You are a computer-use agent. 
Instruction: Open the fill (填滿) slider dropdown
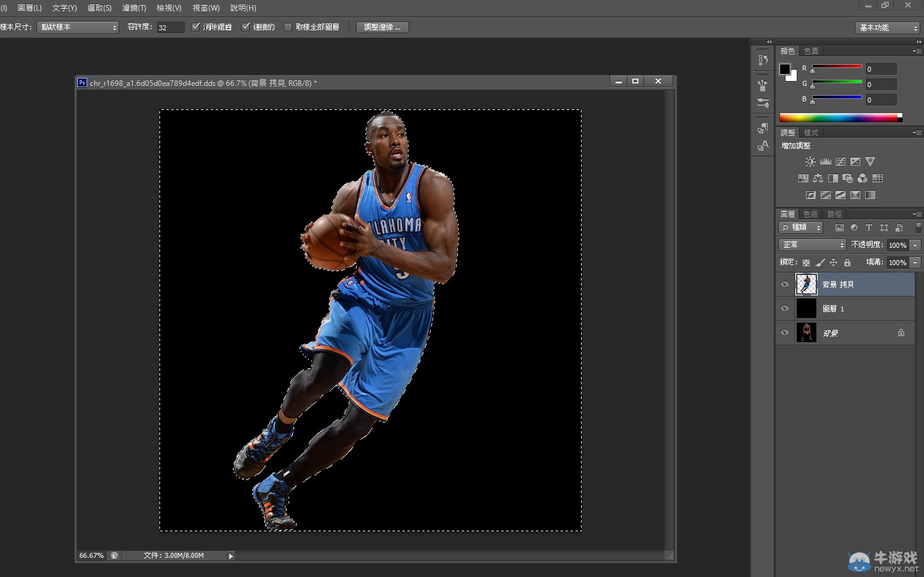click(915, 263)
